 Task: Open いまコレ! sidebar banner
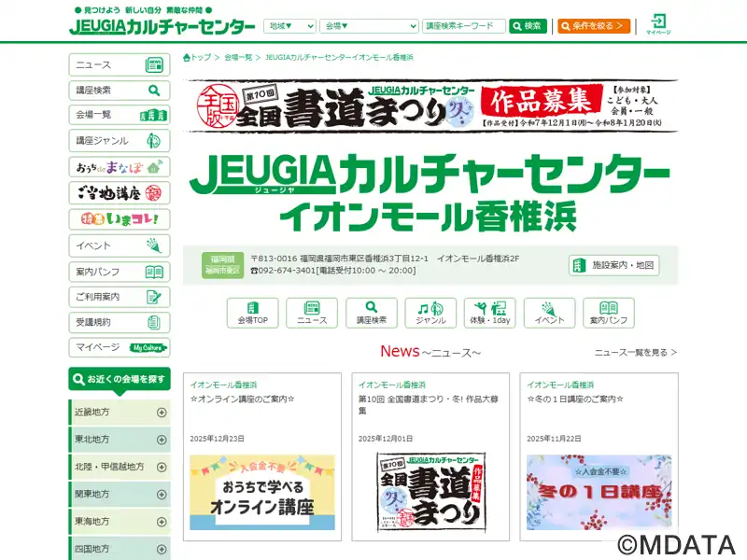click(120, 219)
